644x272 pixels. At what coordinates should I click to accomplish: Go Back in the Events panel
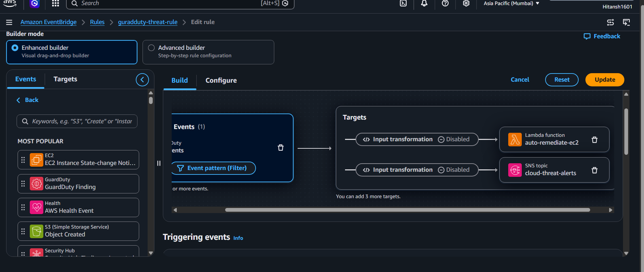coord(27,100)
